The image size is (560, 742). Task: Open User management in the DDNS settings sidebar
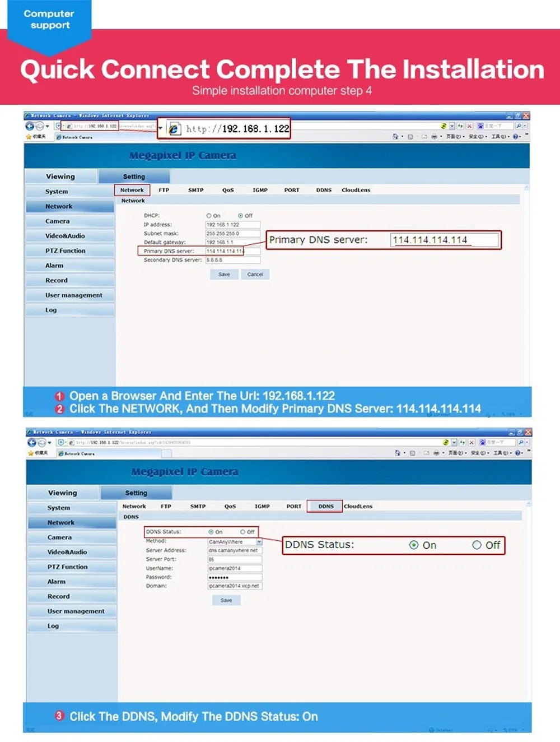point(72,611)
